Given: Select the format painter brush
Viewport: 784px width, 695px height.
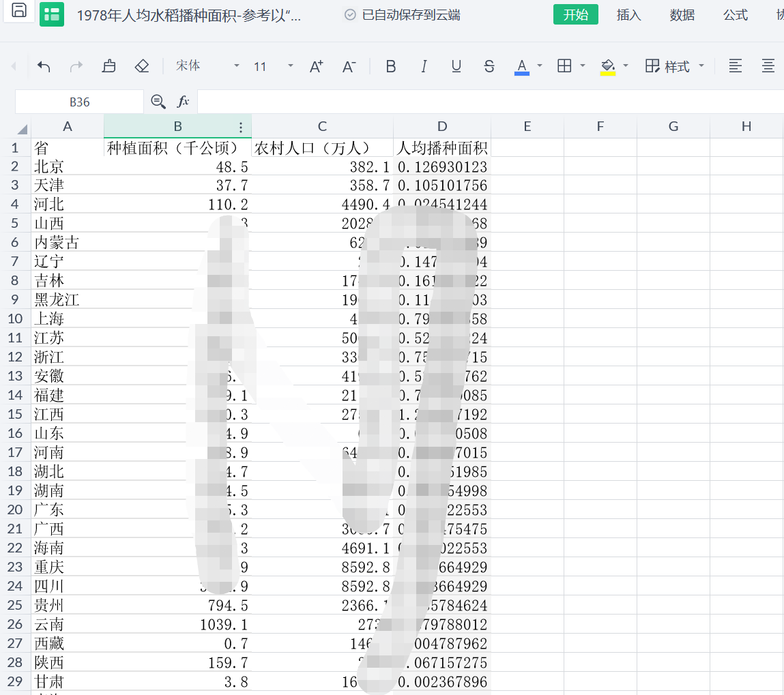Looking at the screenshot, I should coord(109,66).
